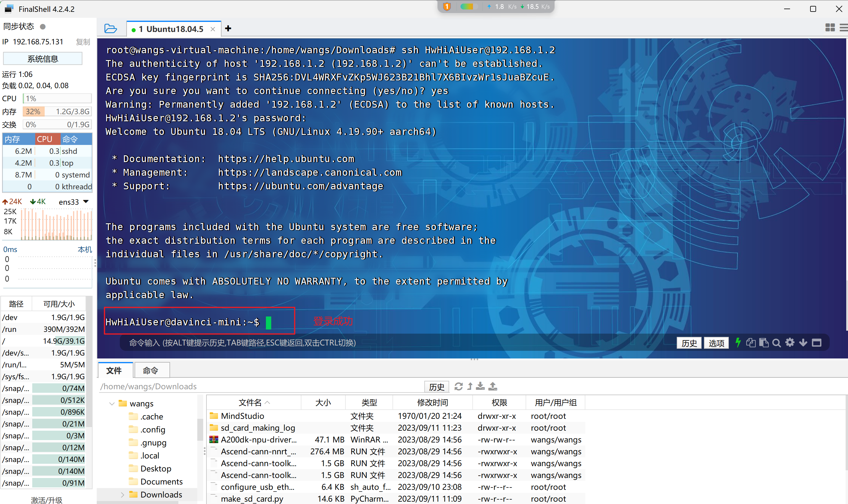
Task: Open the connection manager folder icon
Action: click(x=110, y=28)
